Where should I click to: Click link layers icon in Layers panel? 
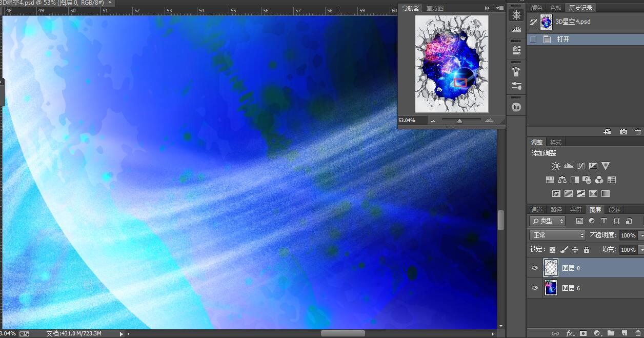[555, 333]
